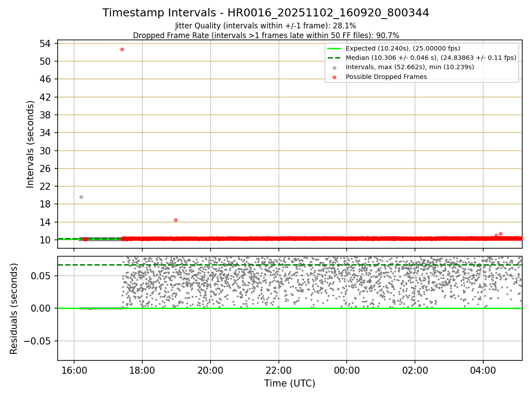The image size is (532, 399).
Task: Click legend entry 'Expected (10.240s), (25.00000 fps)'
Action: (403, 48)
